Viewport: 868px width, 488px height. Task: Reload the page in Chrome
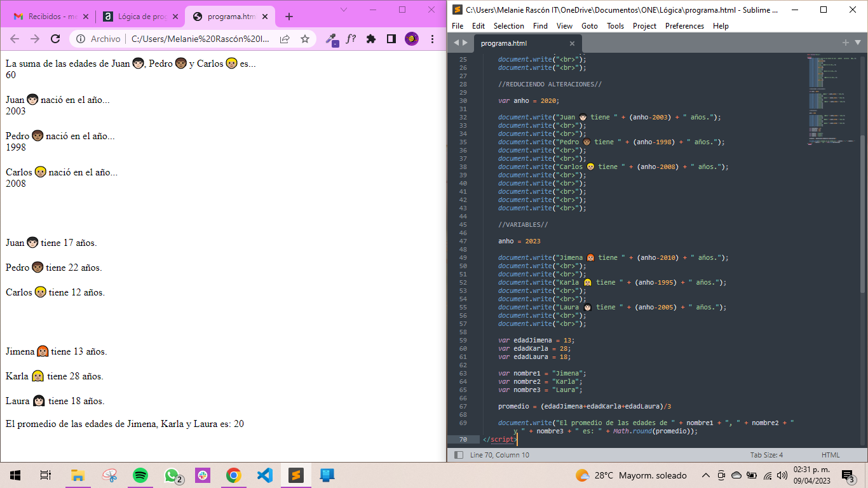coord(55,39)
